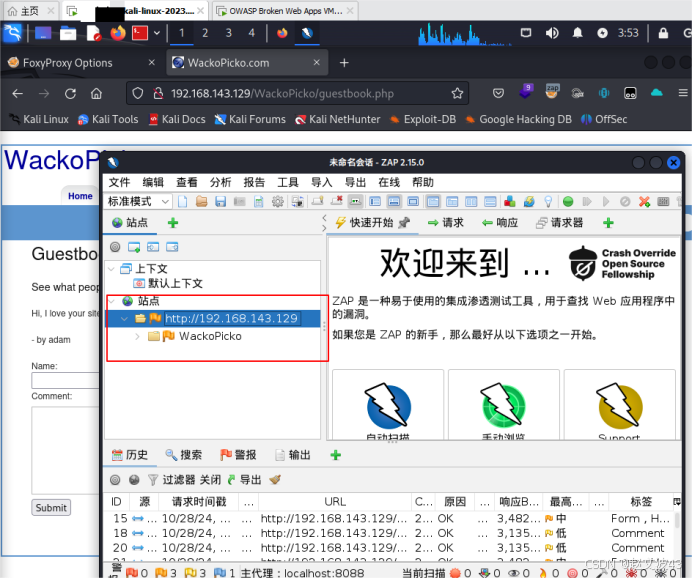The image size is (692, 578).
Task: Click the table column chooser icon in History
Action: tap(677, 502)
